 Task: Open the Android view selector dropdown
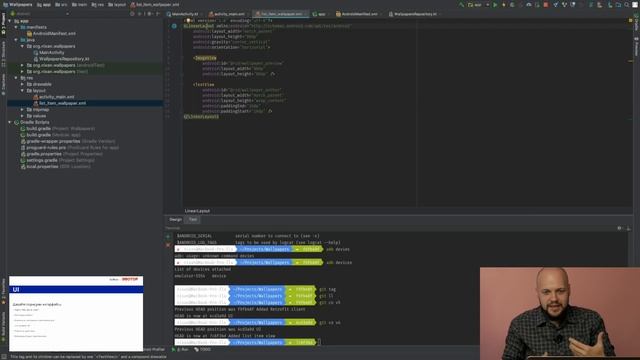click(x=40, y=14)
